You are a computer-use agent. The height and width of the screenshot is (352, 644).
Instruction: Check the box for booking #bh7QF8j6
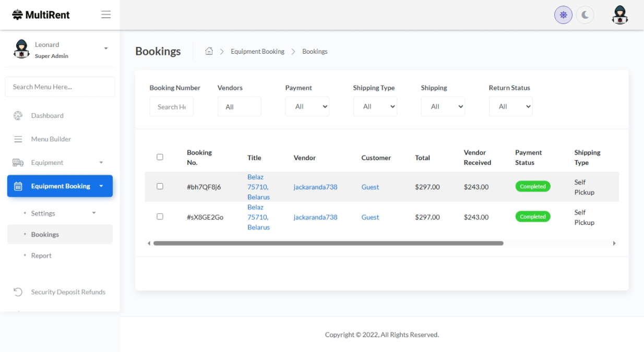click(160, 186)
